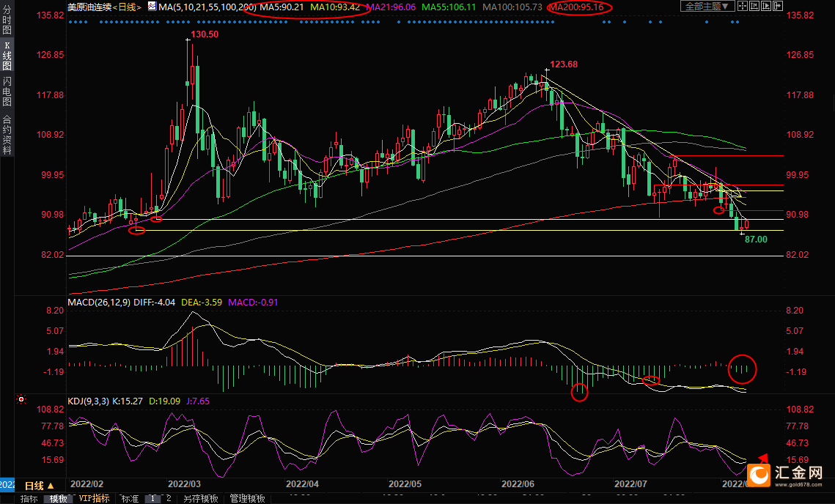Click the MA200:95.16 value
The image size is (835, 504).
coord(575,7)
